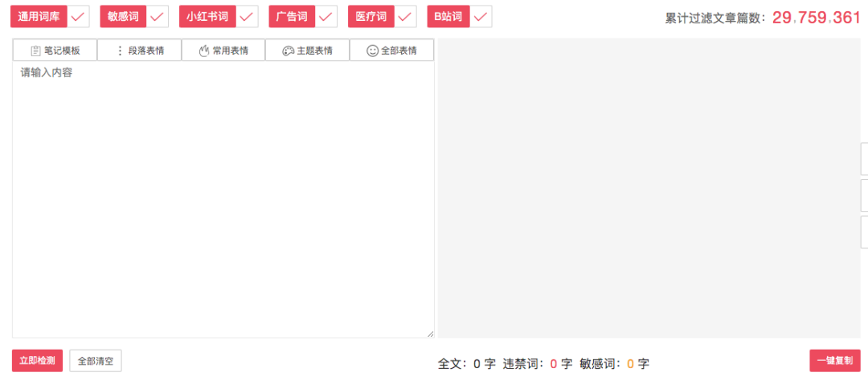Select the B站词 red label

448,17
